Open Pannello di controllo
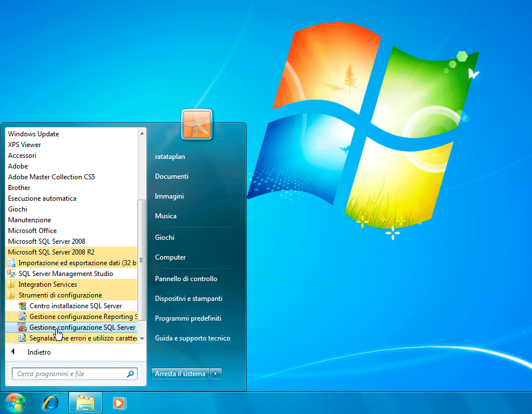The width and height of the screenshot is (532, 414). pos(186,279)
